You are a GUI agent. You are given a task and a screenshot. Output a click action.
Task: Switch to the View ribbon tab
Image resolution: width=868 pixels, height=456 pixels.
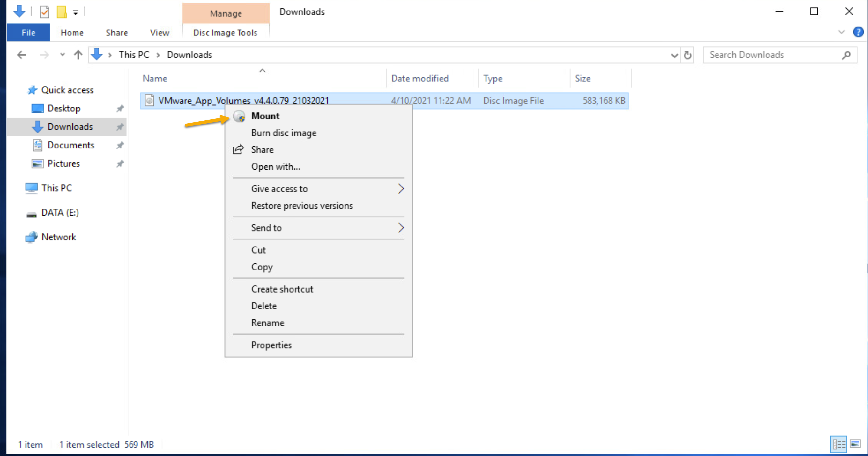160,32
